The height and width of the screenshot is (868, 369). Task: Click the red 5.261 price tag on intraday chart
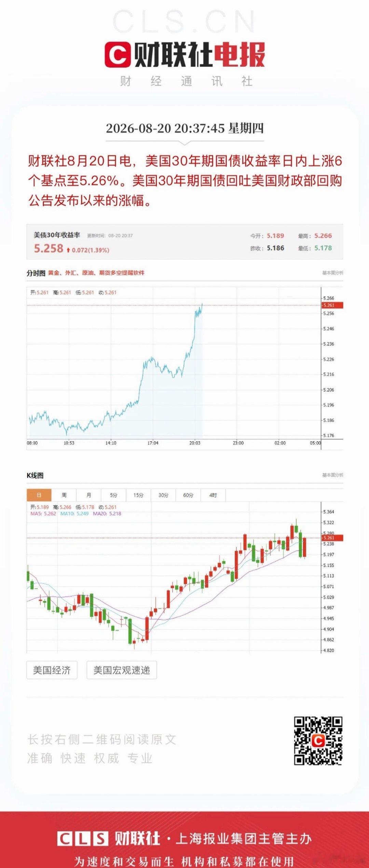332,305
